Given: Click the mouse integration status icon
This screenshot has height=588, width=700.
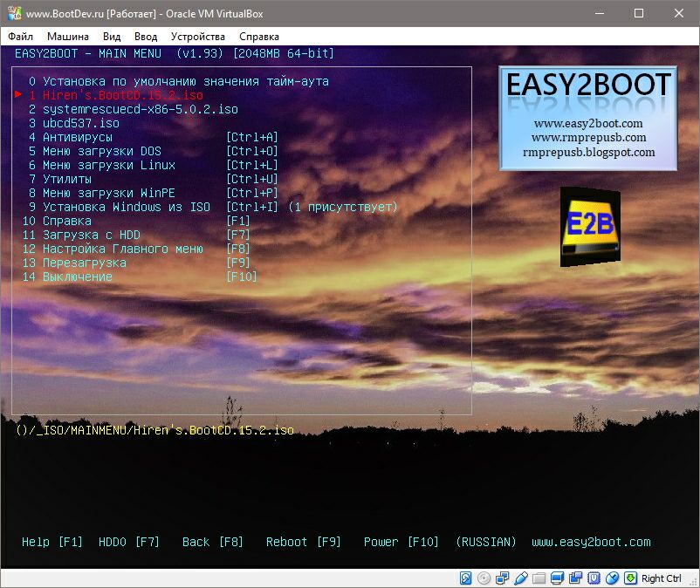Looking at the screenshot, I should tap(612, 578).
